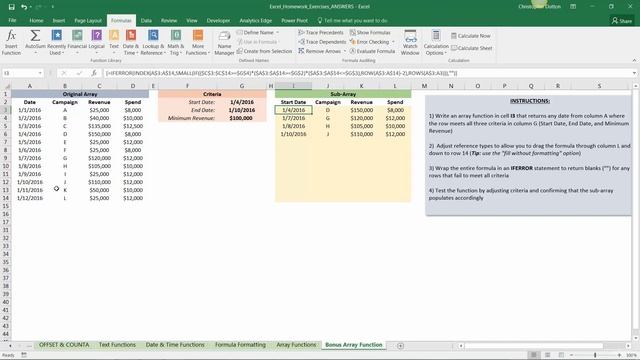Select Minimum Revenue cell $100,000
Viewport: 640px width, 360px height.
[x=242, y=118]
